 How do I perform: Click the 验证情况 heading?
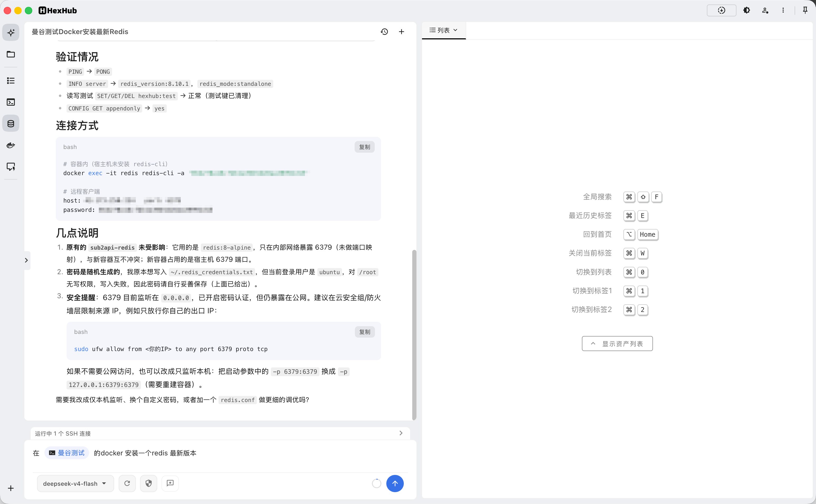[77, 57]
